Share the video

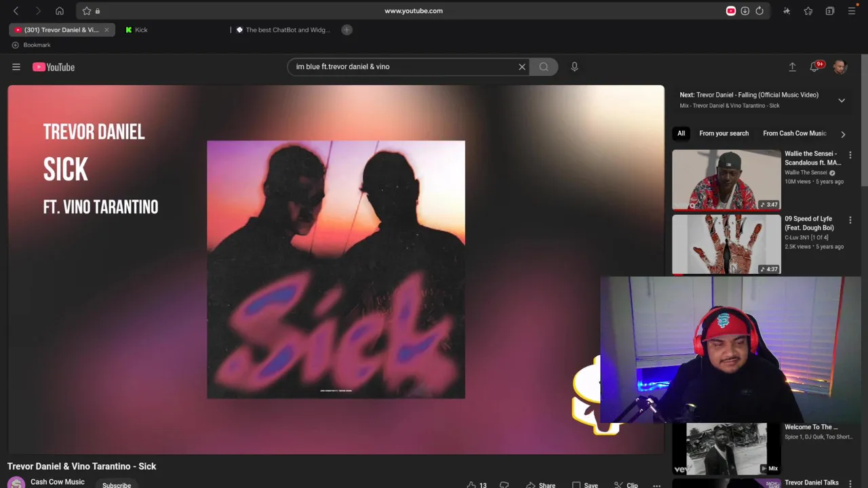point(540,485)
